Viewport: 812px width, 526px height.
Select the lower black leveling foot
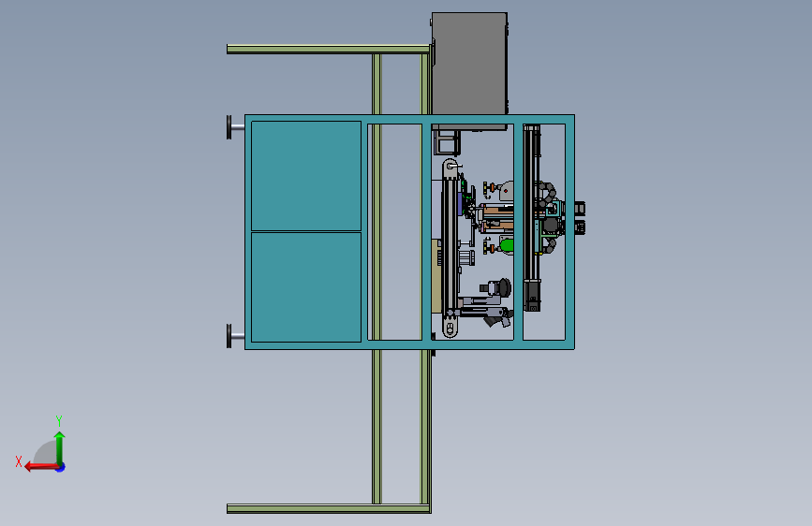[x=229, y=337]
